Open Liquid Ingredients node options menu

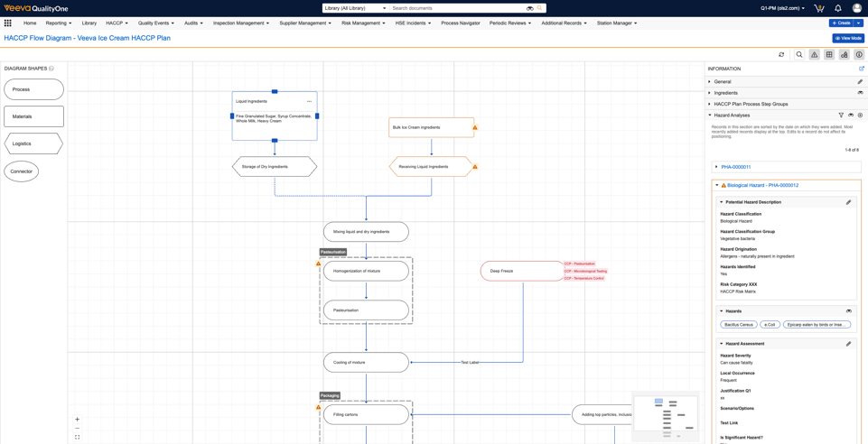309,102
